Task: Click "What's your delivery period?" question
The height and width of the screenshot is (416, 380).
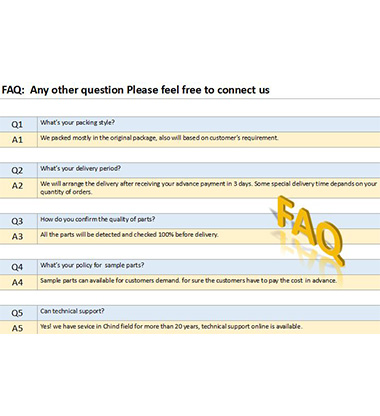Action: (80, 168)
